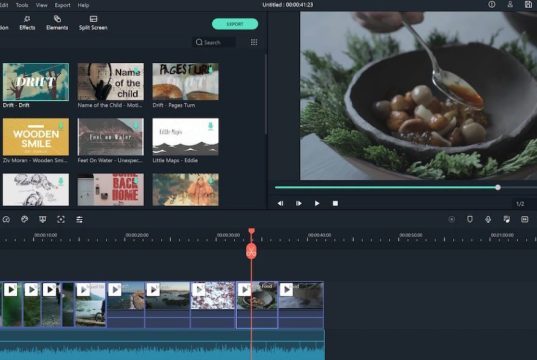This screenshot has height=360, width=537.
Task: Click the playhead marker top on the ruler
Action: (x=251, y=231)
